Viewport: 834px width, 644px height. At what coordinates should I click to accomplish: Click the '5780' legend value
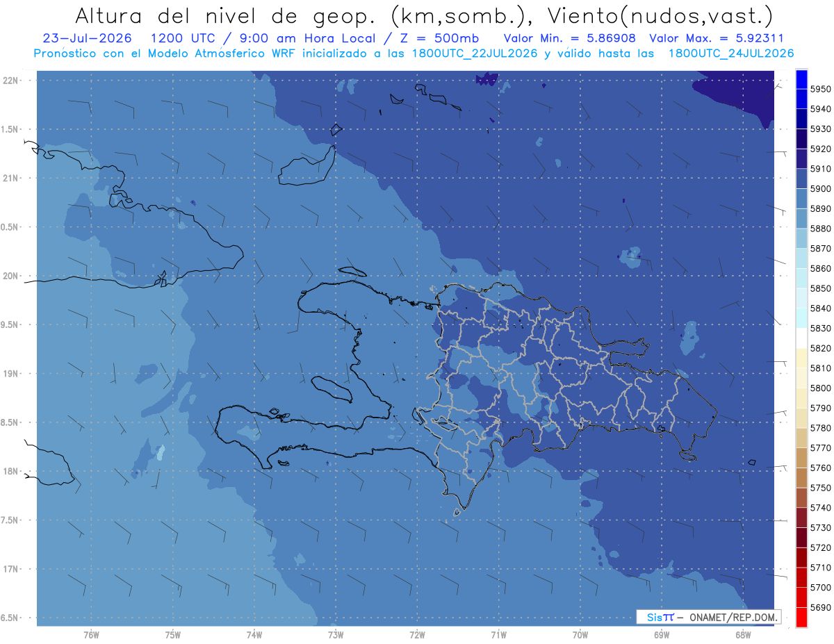(821, 428)
